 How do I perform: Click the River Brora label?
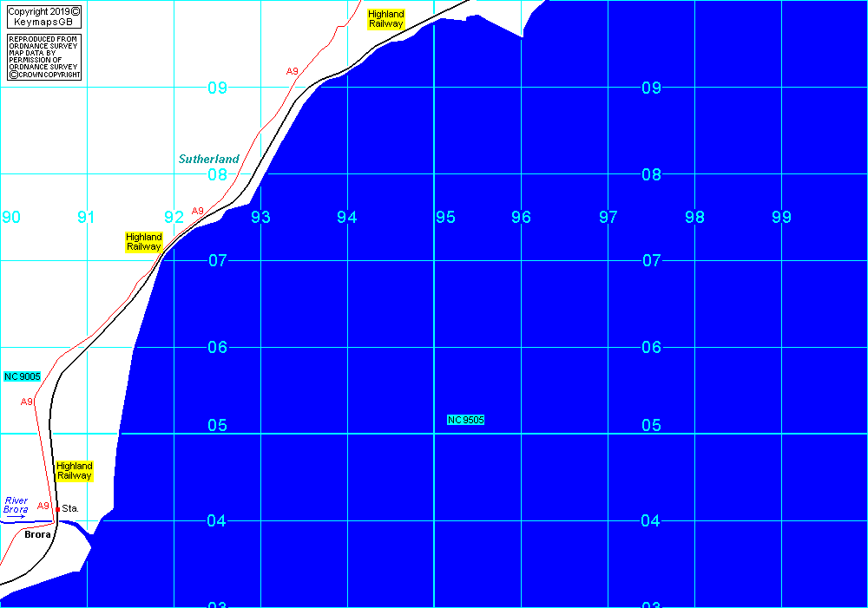click(x=16, y=506)
